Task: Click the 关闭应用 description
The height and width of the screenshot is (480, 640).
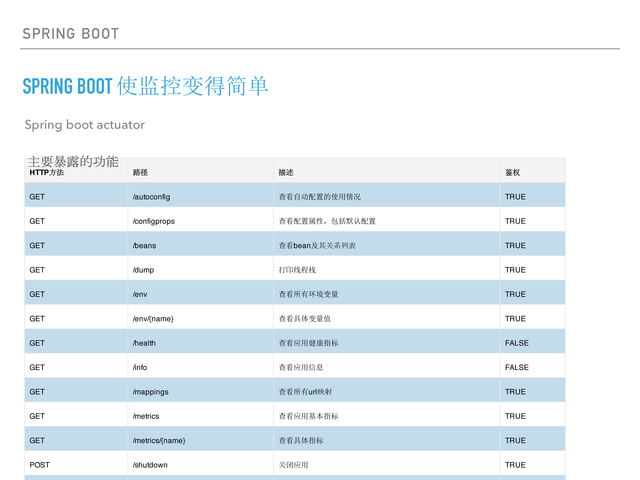Action: (x=293, y=465)
